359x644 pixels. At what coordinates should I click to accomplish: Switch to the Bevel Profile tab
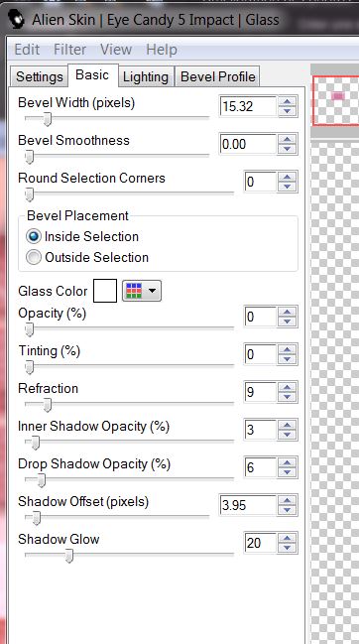pyautogui.click(x=218, y=76)
